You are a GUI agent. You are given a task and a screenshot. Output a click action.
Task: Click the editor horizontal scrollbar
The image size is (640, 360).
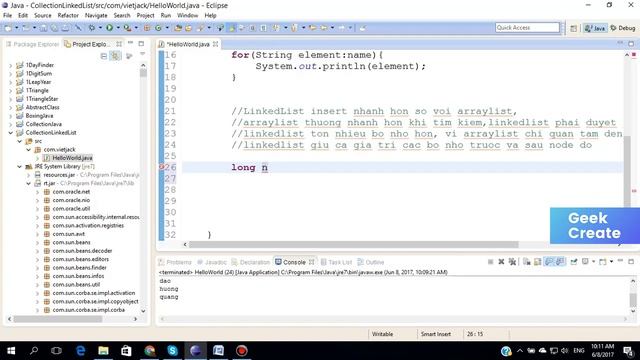click(x=353, y=244)
